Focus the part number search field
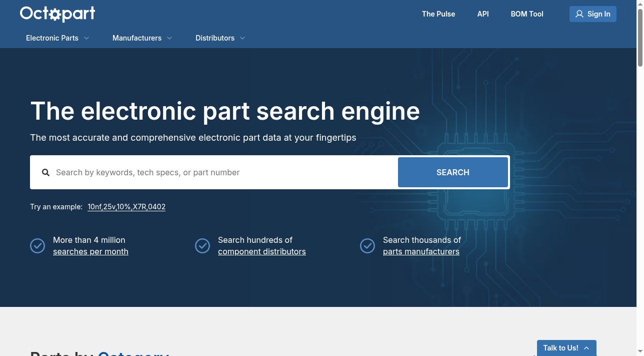Screen dimensions: 644x356 pyautogui.click(x=224, y=172)
